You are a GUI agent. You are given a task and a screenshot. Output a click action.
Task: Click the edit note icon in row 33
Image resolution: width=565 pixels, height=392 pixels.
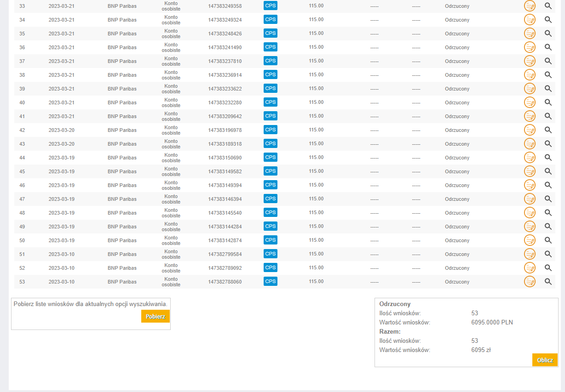coord(530,6)
